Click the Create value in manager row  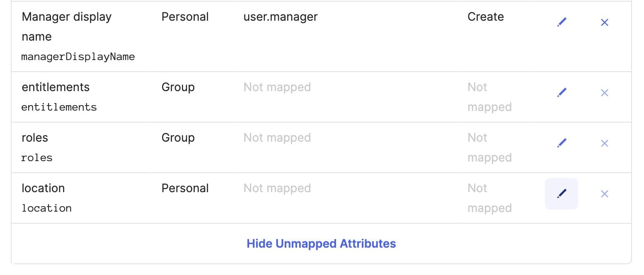pos(486,17)
